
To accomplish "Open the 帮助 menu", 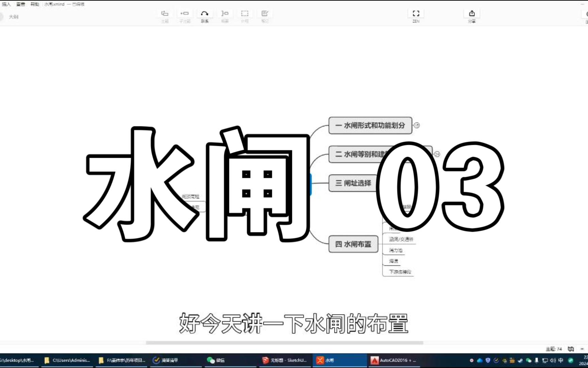I will pyautogui.click(x=35, y=4).
